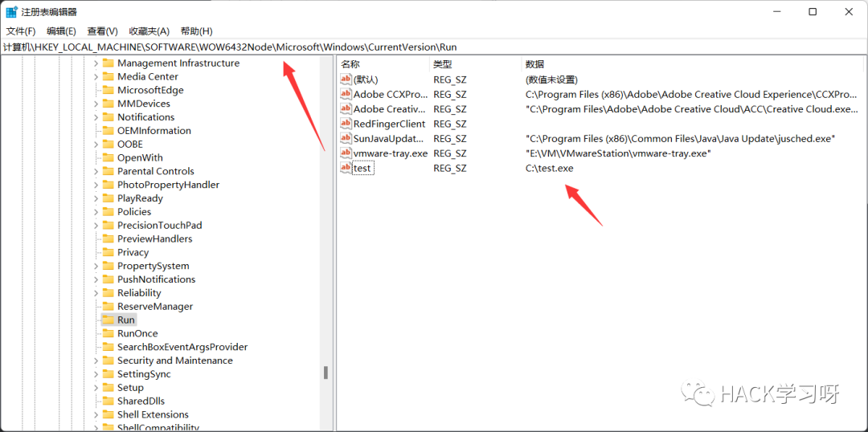The height and width of the screenshot is (432, 868).
Task: Expand the PrecisionTouchPad key
Action: click(96, 226)
